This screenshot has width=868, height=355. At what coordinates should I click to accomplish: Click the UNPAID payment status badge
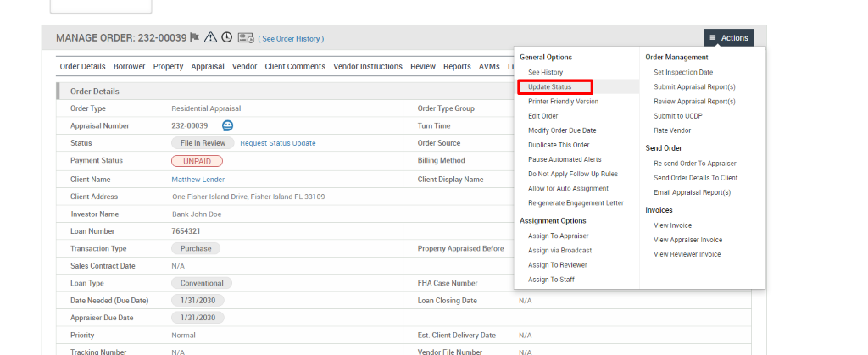pyautogui.click(x=197, y=161)
